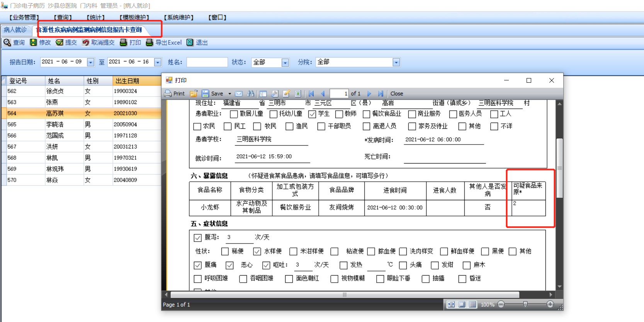
Task: Toggle the 医务人员 occupation checkbox
Action: pyautogui.click(x=453, y=114)
